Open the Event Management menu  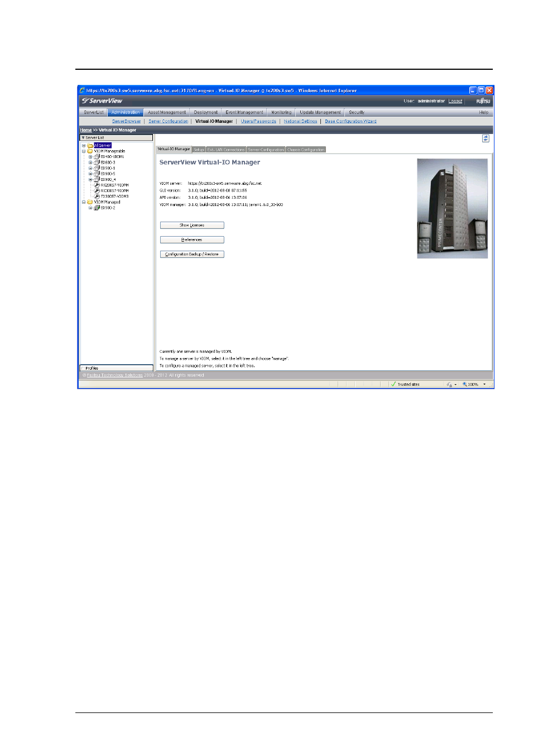pyautogui.click(x=244, y=112)
